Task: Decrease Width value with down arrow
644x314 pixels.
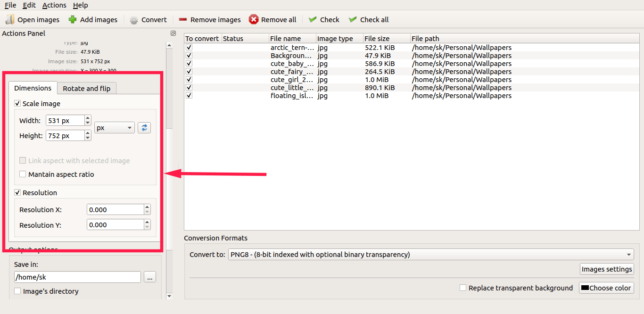Action: tap(88, 123)
